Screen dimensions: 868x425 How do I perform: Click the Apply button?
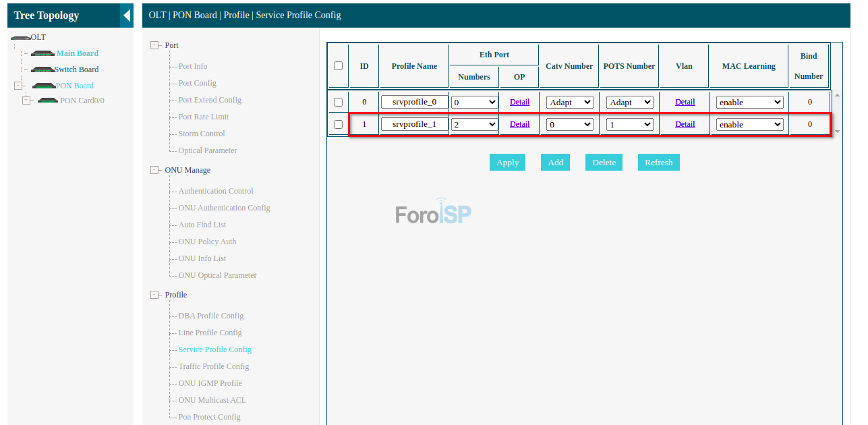pyautogui.click(x=507, y=163)
